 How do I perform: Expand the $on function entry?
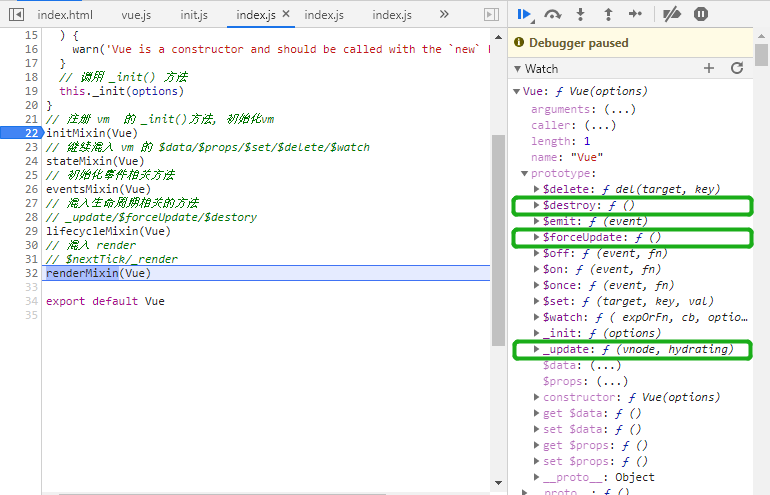click(537, 269)
